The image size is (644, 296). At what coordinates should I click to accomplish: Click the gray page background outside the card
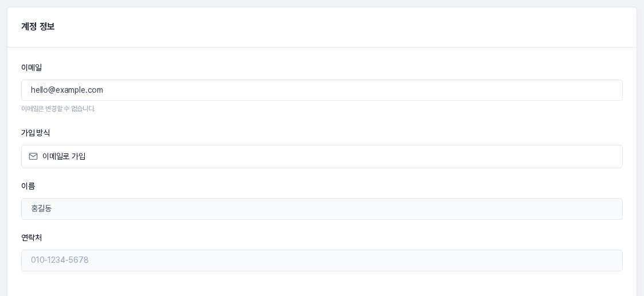coord(322,3)
